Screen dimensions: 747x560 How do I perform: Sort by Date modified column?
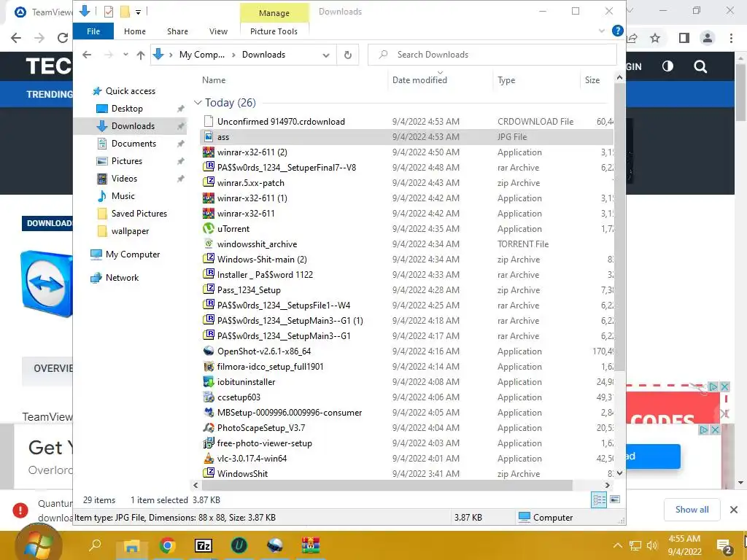click(419, 80)
